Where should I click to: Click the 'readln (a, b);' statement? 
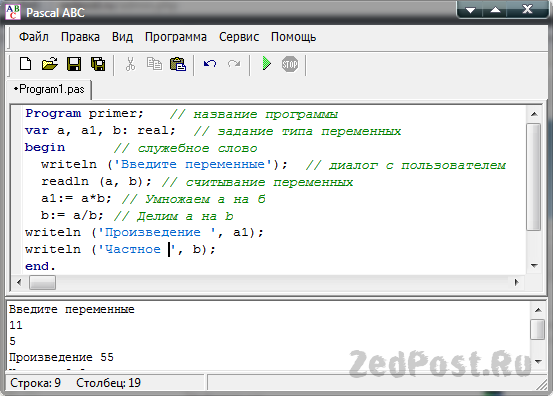click(x=96, y=181)
